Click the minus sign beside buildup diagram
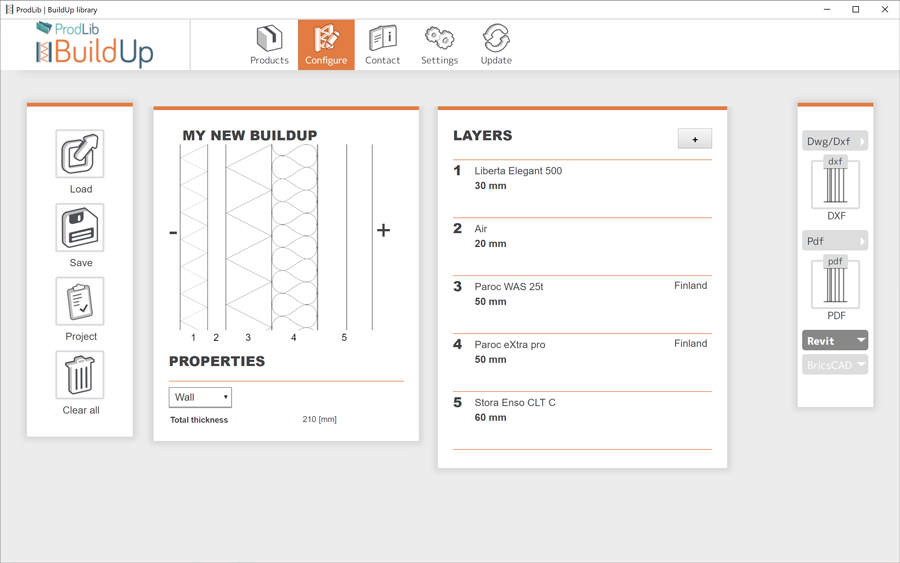 [173, 232]
